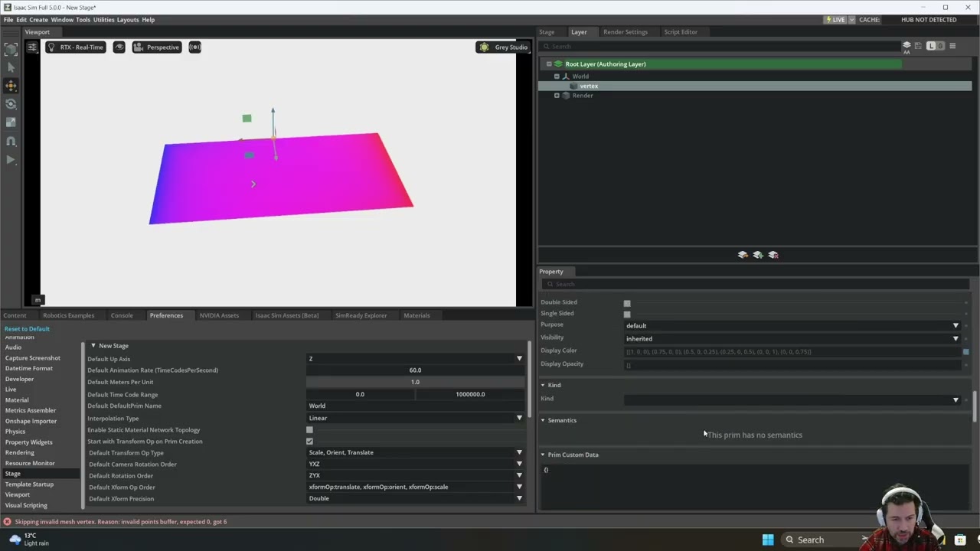Click the save layers disk icon
The image size is (980, 551).
920,47
